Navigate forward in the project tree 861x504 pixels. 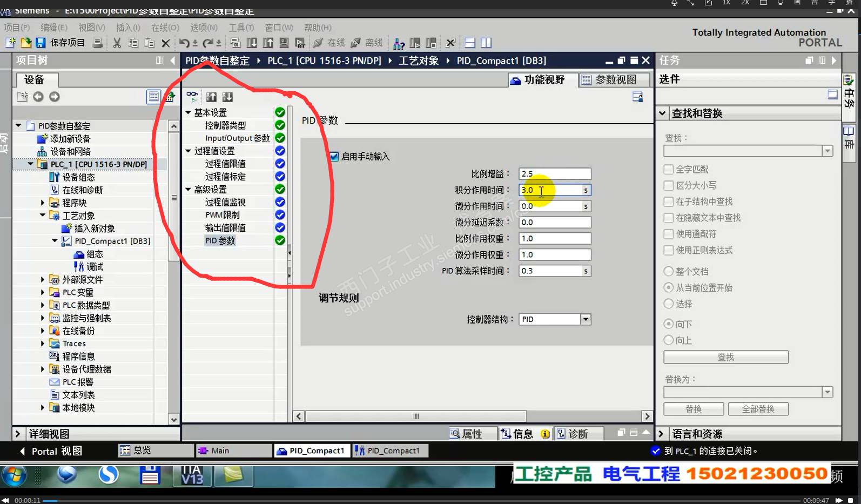(x=55, y=96)
